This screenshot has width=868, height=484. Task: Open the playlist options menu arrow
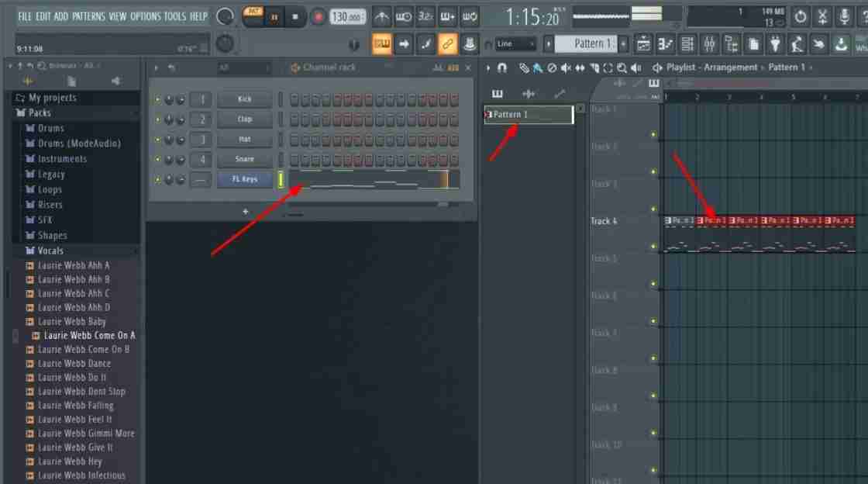point(487,67)
